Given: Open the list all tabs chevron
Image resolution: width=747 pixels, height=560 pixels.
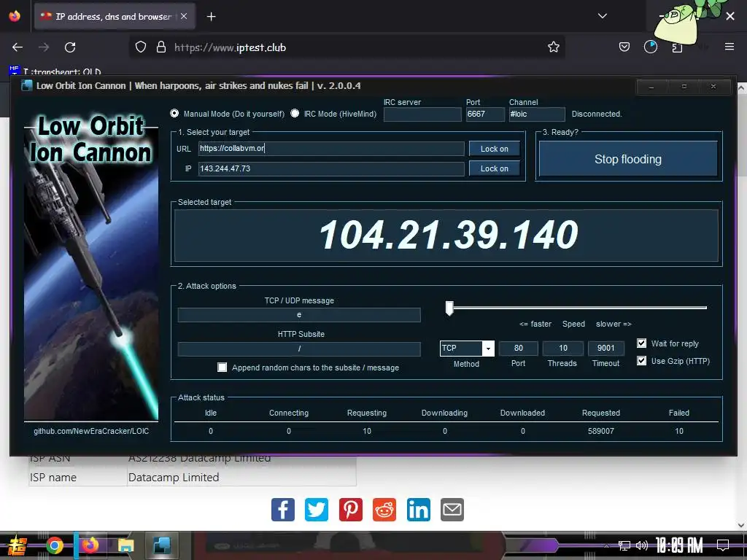Looking at the screenshot, I should pos(602,16).
